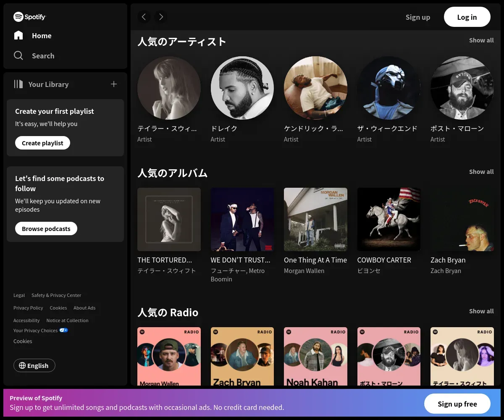Image resolution: width=504 pixels, height=420 pixels.
Task: Open Zach Bryan album cover
Action: [462, 219]
